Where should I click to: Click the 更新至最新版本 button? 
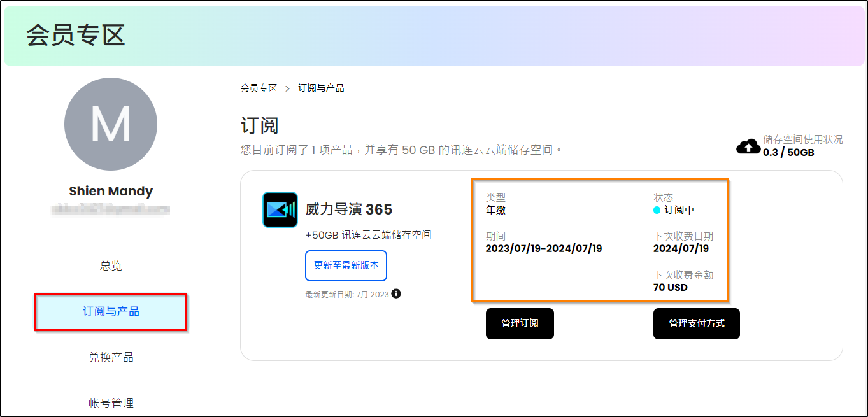click(346, 265)
